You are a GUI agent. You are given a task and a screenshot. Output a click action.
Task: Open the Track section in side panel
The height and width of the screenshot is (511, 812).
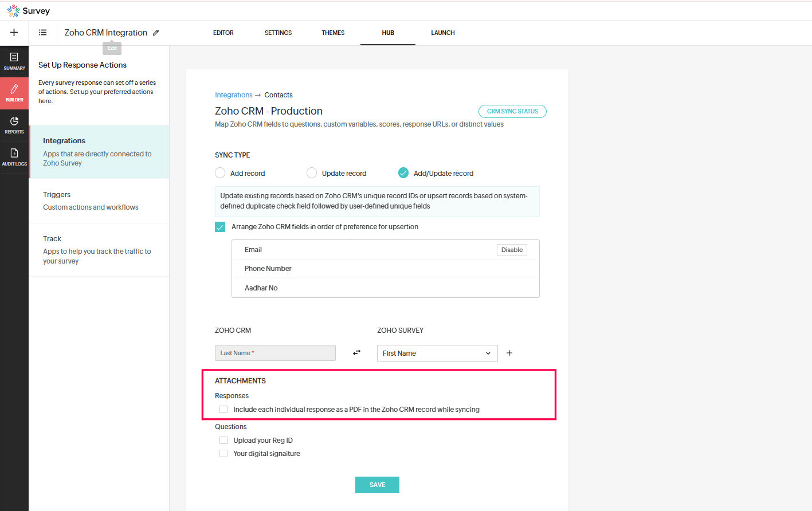pyautogui.click(x=99, y=250)
